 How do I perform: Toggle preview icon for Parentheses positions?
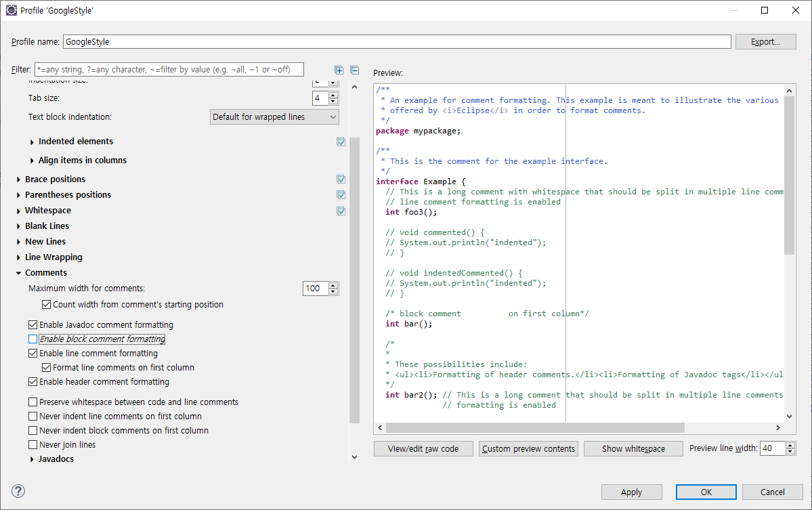tap(341, 194)
